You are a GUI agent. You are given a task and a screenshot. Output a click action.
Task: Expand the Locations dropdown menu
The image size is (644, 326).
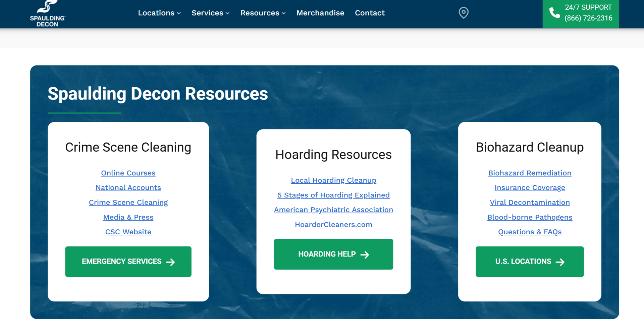click(x=159, y=13)
